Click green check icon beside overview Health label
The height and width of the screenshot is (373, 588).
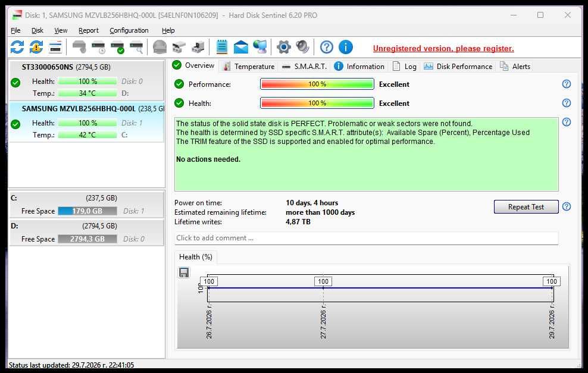coord(179,103)
